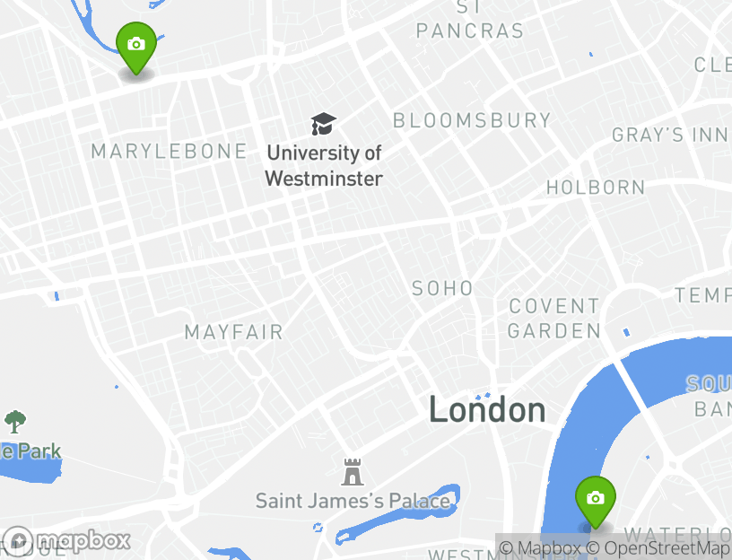The image size is (732, 560).
Task: Click the Hyde Park tree icon
Action: (15, 422)
